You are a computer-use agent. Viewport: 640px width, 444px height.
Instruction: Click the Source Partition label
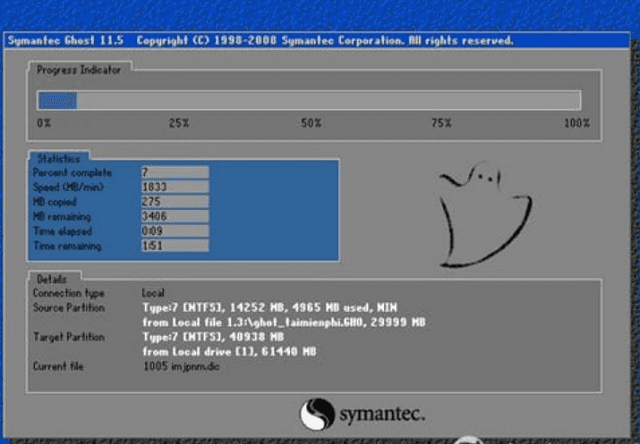tap(69, 308)
